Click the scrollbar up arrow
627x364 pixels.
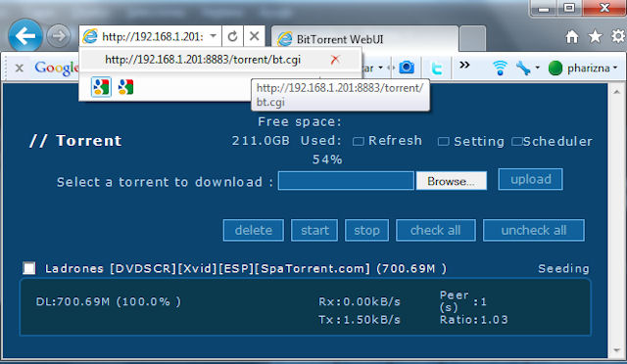[616, 92]
